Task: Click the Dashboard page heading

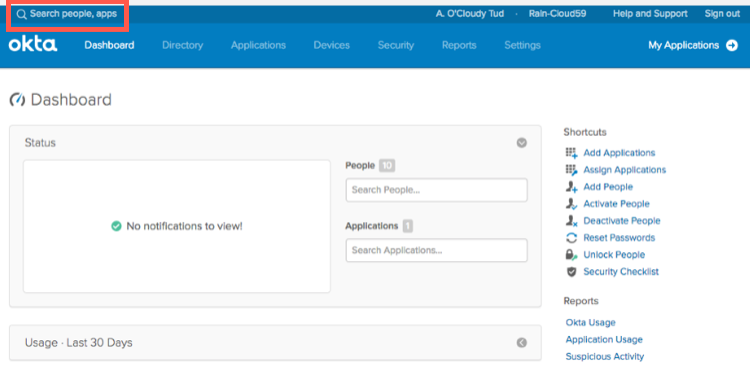Action: [71, 100]
